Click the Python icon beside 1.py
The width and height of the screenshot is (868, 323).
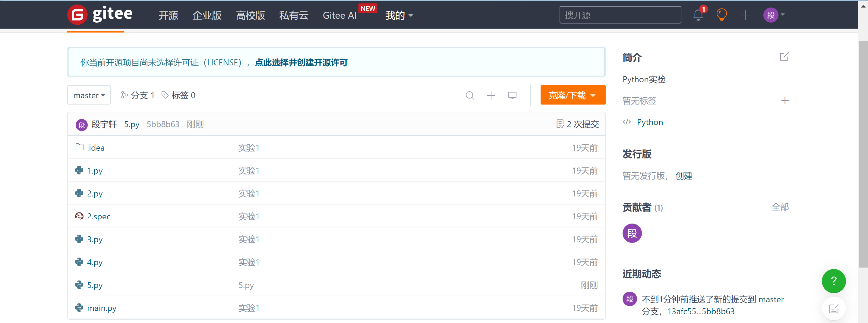(79, 171)
